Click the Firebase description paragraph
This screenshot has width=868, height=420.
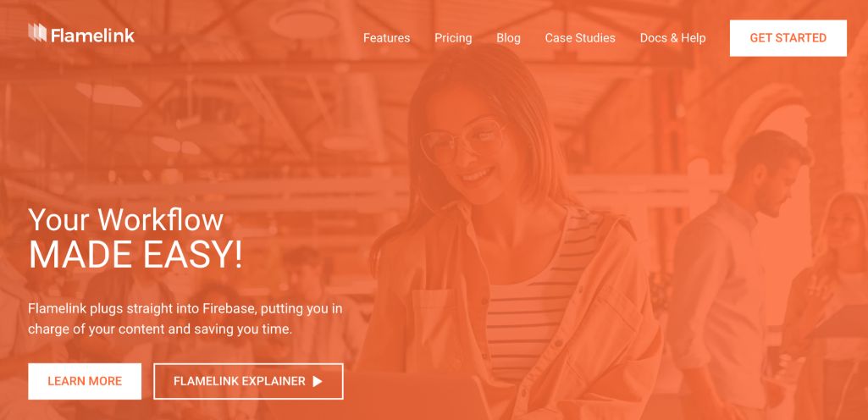coord(185,318)
